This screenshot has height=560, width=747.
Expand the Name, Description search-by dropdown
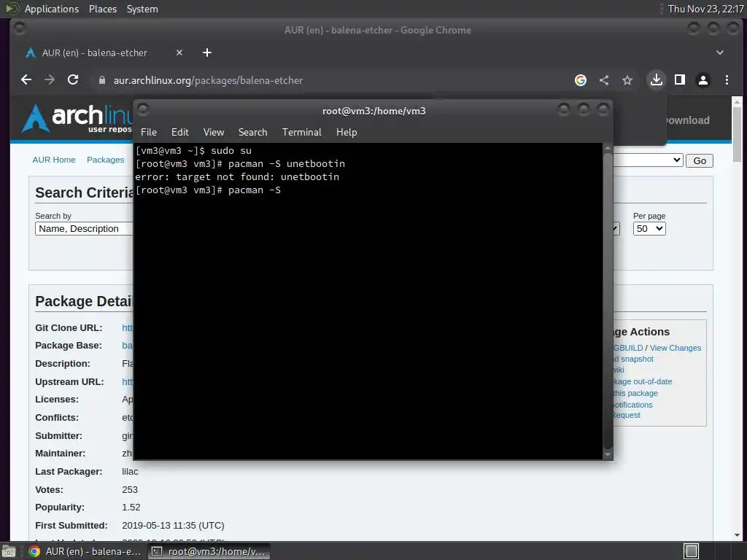point(84,228)
